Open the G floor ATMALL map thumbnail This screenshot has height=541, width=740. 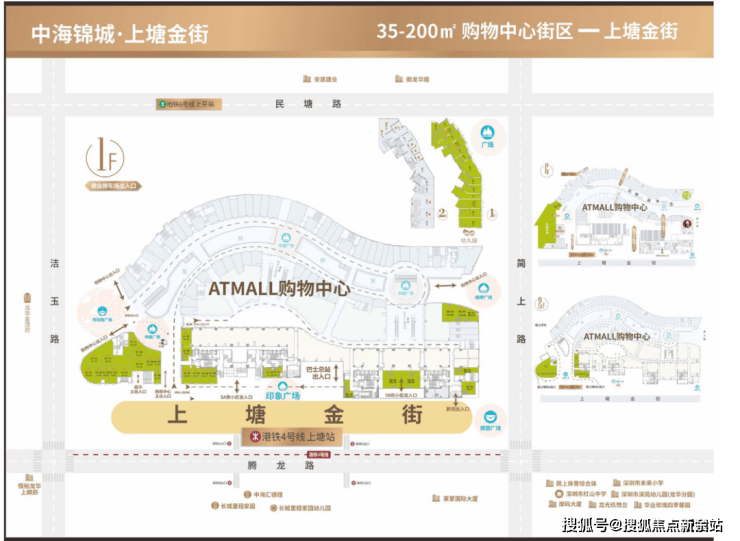(x=618, y=215)
